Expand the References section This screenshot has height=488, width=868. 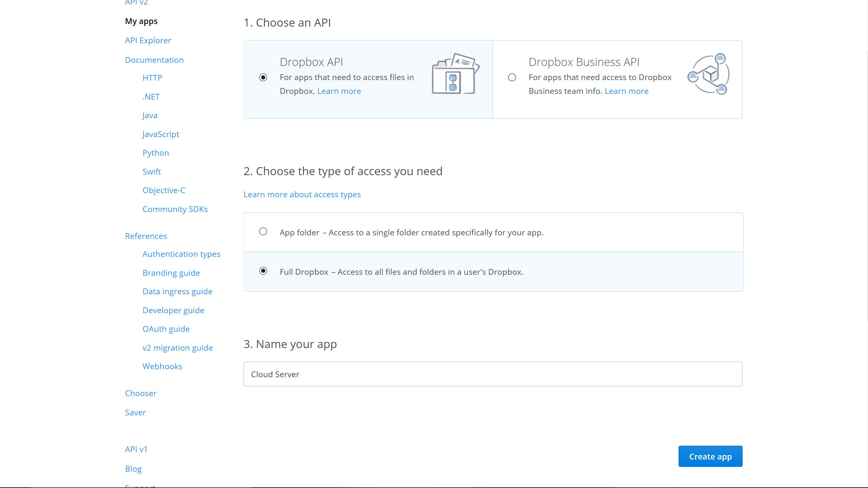[146, 236]
